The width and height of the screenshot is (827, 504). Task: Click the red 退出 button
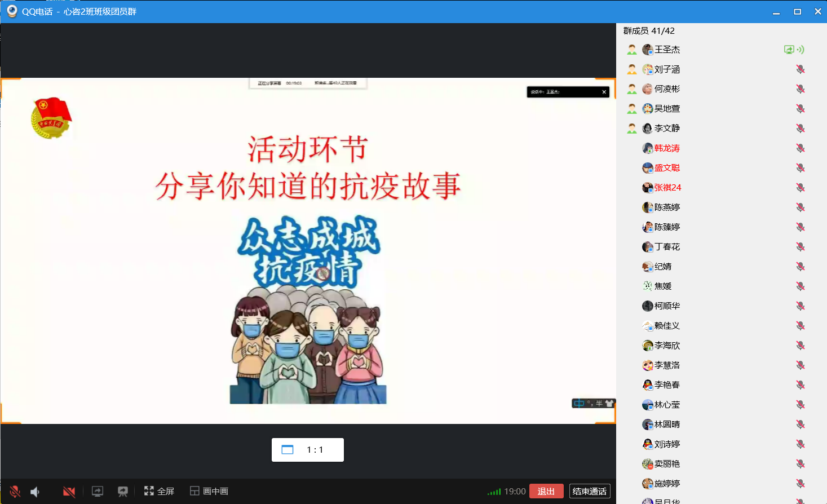(546, 491)
